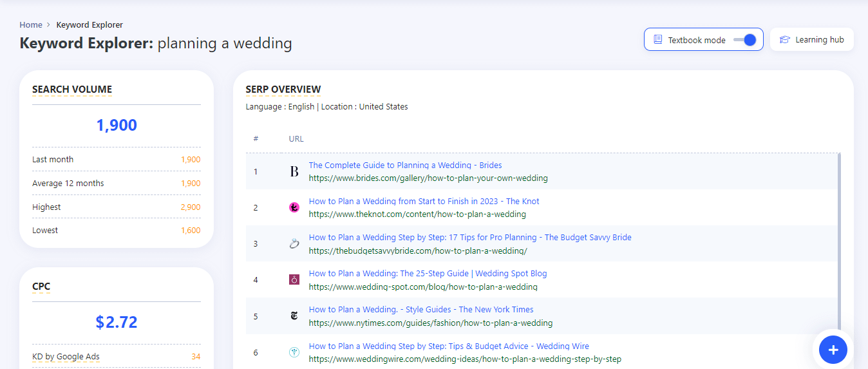Click The Knot favicon in row 2
The height and width of the screenshot is (369, 868).
294,207
